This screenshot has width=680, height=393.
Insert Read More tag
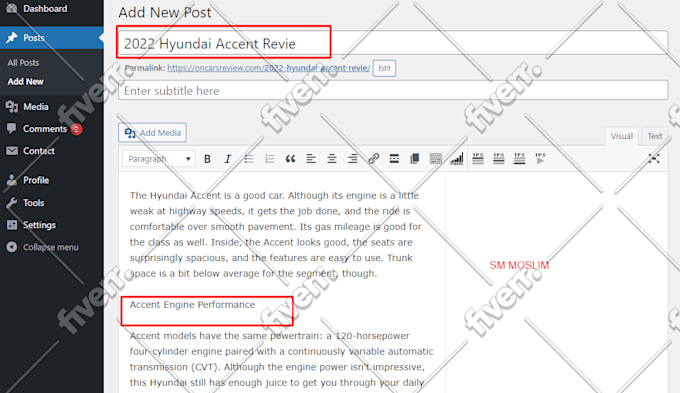click(394, 159)
